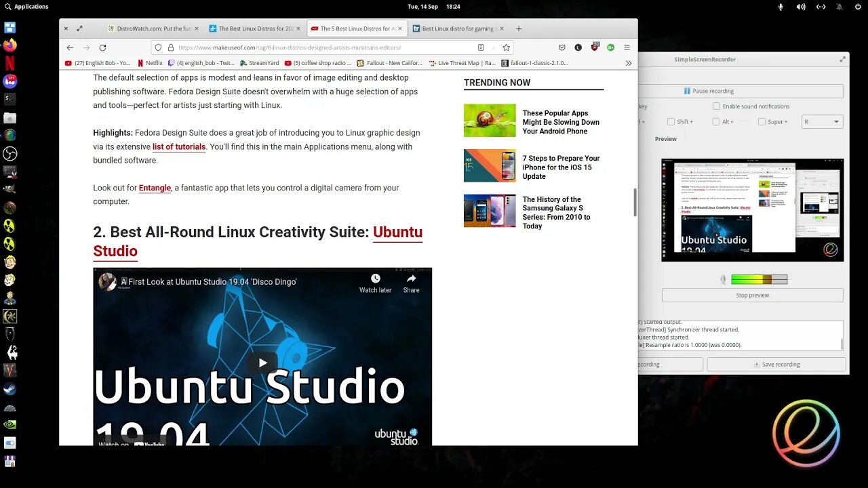Click the date and time panel clock
This screenshot has height=488, width=868.
pos(434,7)
